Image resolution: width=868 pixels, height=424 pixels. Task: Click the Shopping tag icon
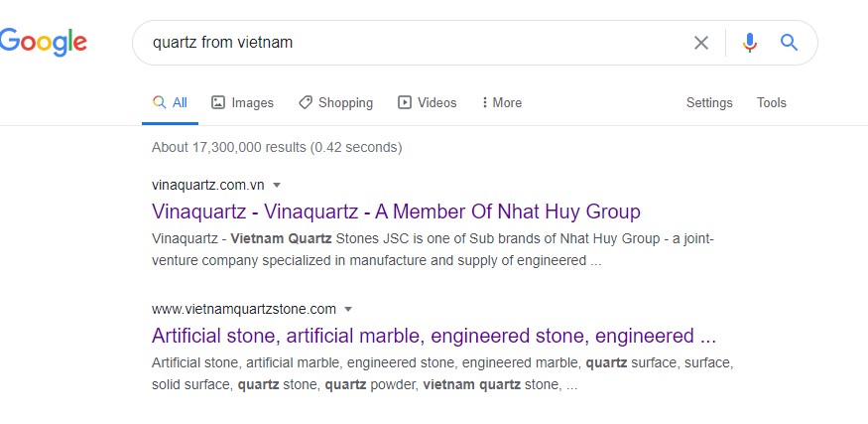click(305, 102)
